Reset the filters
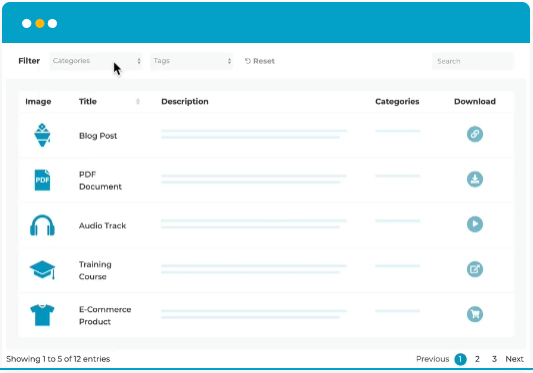 pyautogui.click(x=260, y=61)
